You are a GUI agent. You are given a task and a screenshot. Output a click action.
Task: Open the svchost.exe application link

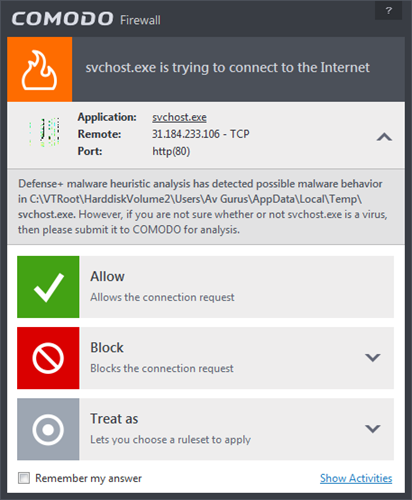(179, 117)
